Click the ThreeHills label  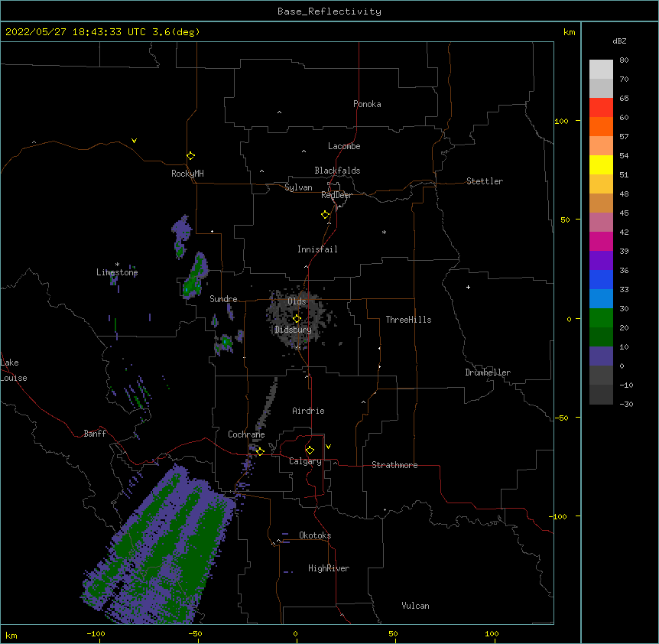coord(408,320)
